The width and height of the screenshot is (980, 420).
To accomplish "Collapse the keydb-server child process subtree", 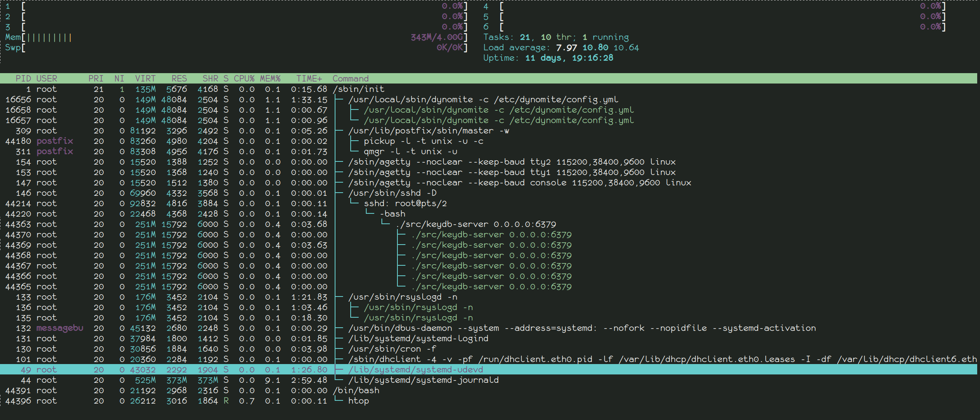I will (472, 224).
